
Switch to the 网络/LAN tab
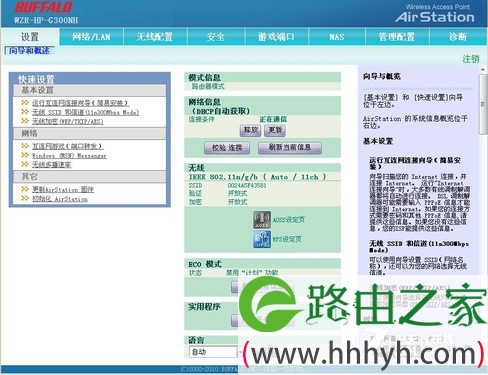[x=91, y=37]
